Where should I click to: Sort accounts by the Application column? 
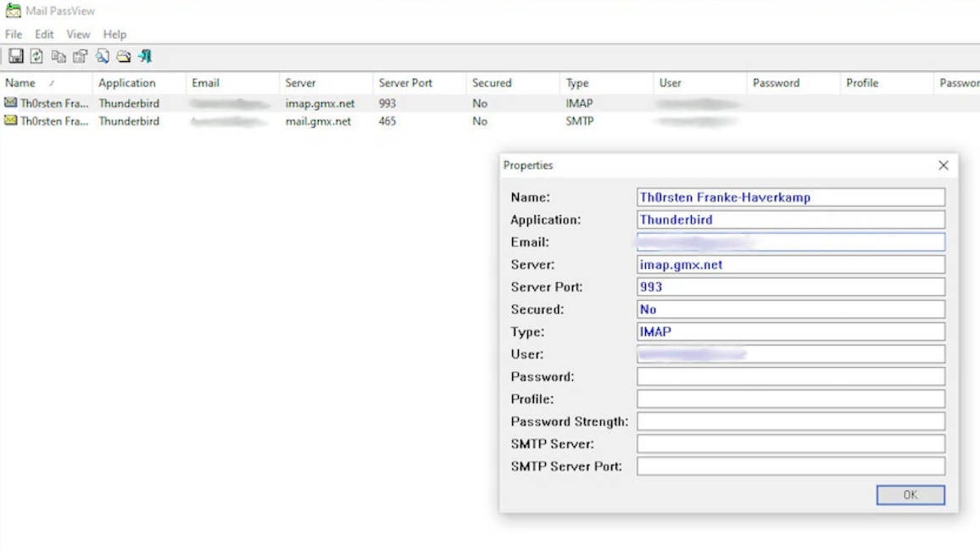coord(127,82)
